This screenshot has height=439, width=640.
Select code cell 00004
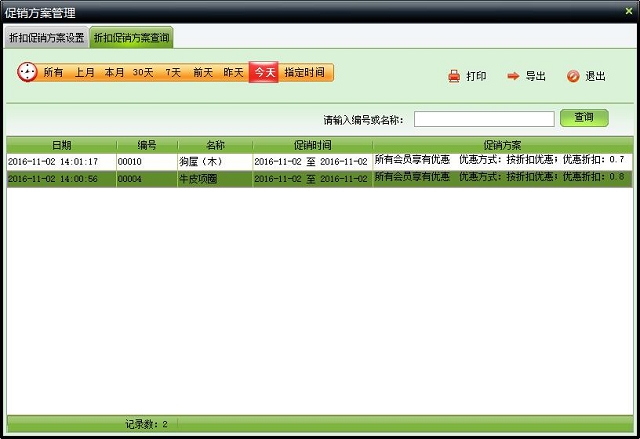pos(147,179)
